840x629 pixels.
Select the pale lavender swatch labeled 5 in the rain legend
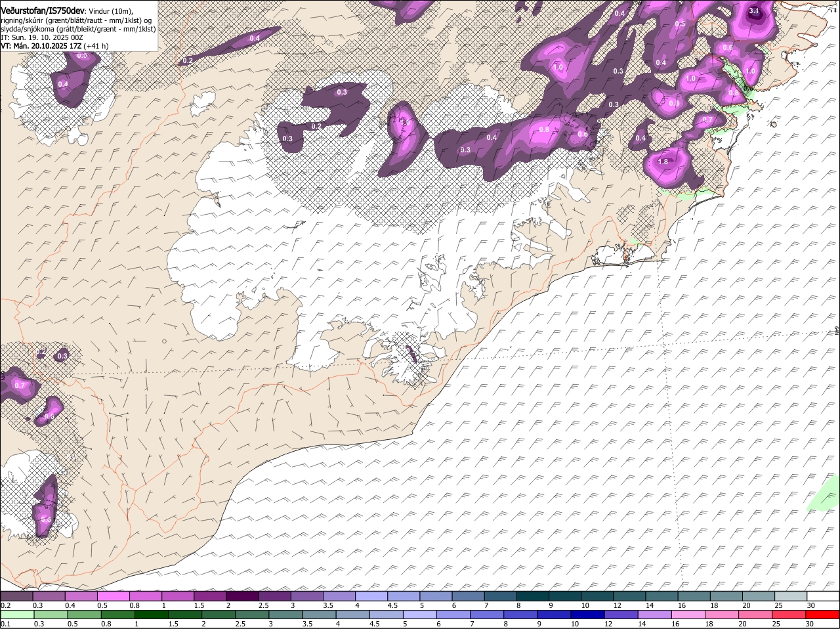click(419, 615)
